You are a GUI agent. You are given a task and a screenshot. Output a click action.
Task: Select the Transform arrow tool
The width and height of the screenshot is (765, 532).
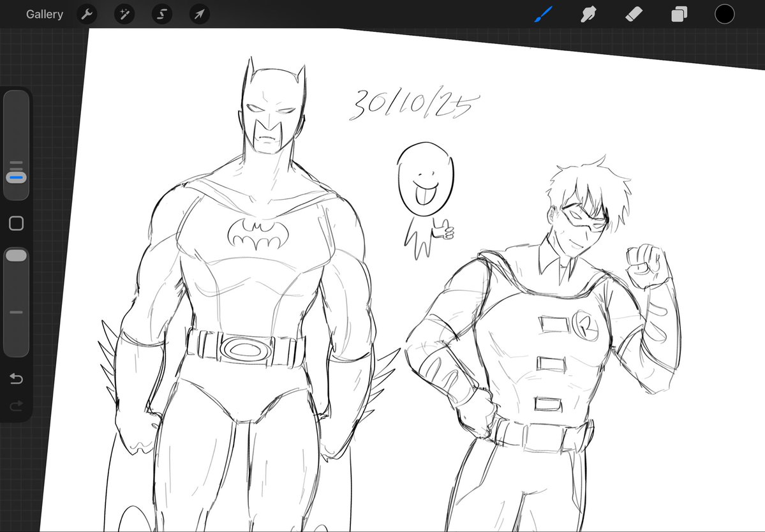click(x=200, y=14)
